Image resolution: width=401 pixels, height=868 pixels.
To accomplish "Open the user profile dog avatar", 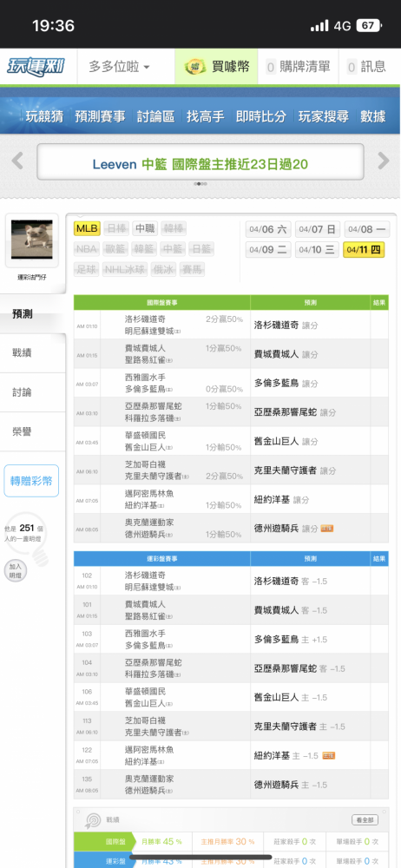I will 31,240.
